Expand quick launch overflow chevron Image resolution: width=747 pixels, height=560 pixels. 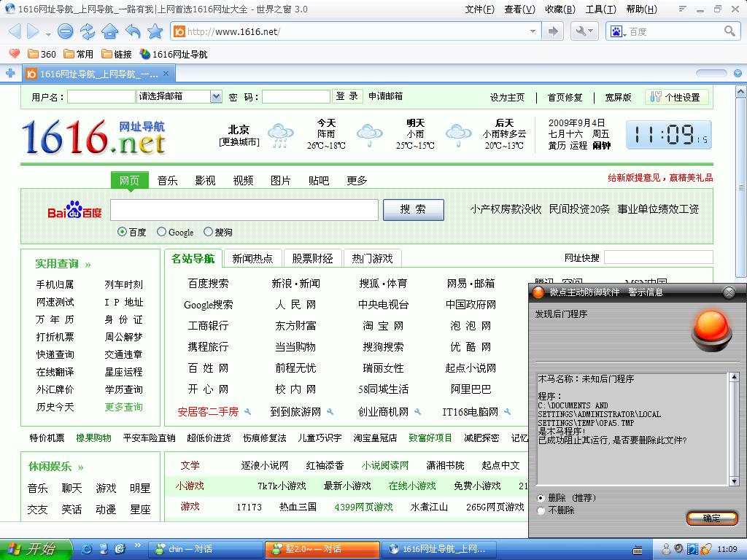138,545
